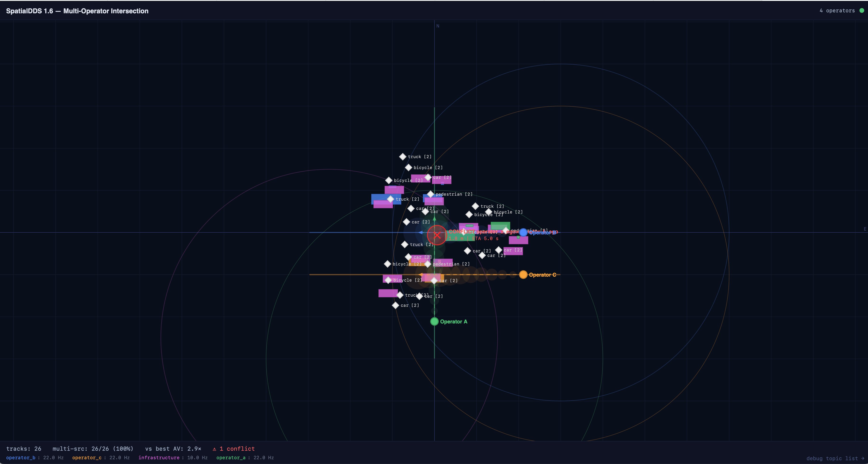868x464 pixels.
Task: Select the pedestrian [2] diamond next to Operator B
Action: pos(506,230)
